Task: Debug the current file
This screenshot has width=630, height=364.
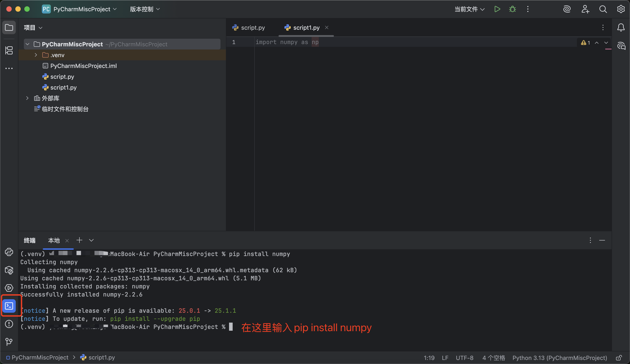Action: [x=513, y=9]
